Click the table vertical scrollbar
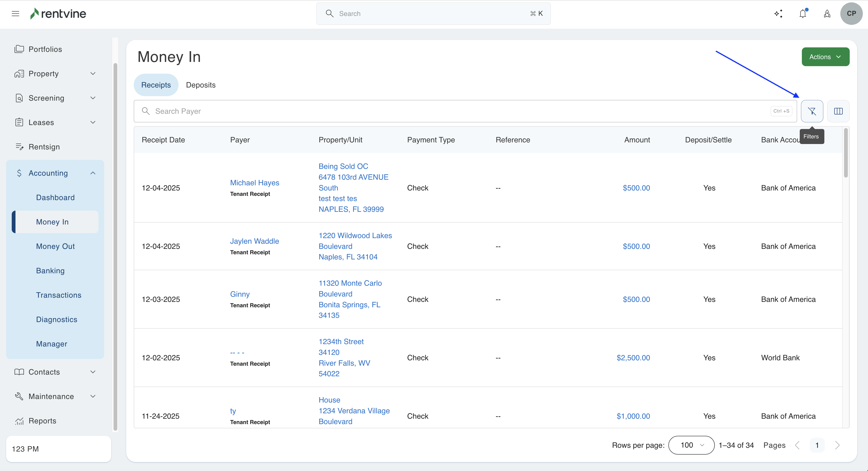 (x=846, y=153)
